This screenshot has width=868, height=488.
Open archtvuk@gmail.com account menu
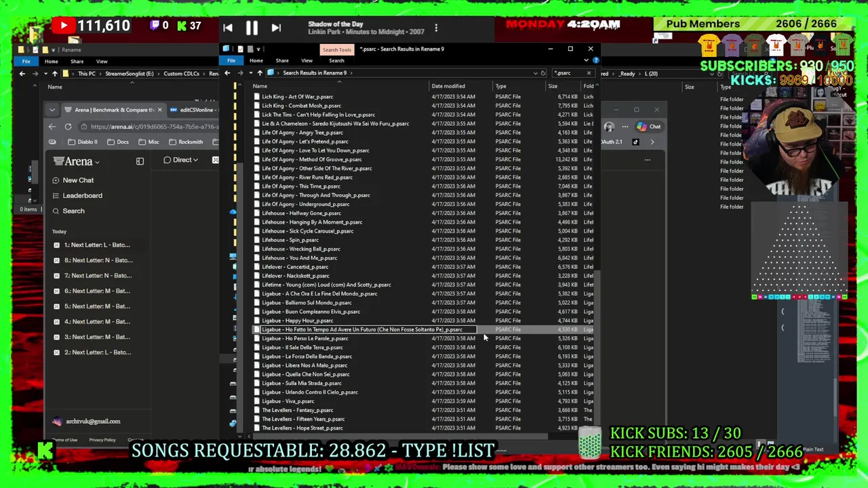pyautogui.click(x=87, y=422)
